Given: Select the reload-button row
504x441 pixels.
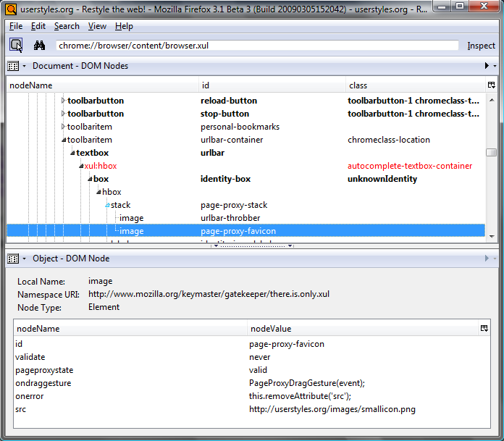Looking at the screenshot, I should point(245,101).
